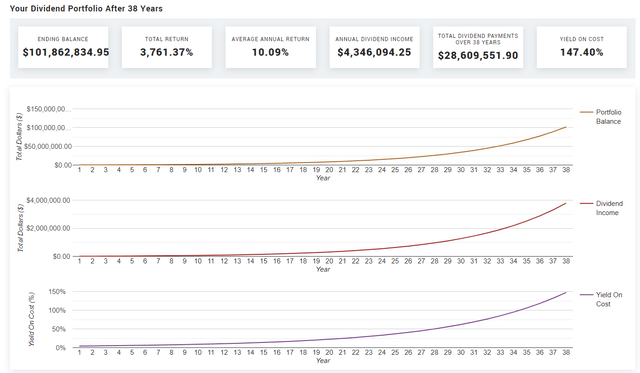The width and height of the screenshot is (640, 373).
Task: Click the $2,000,000.00 axis label on dividend chart
Action: point(48,228)
